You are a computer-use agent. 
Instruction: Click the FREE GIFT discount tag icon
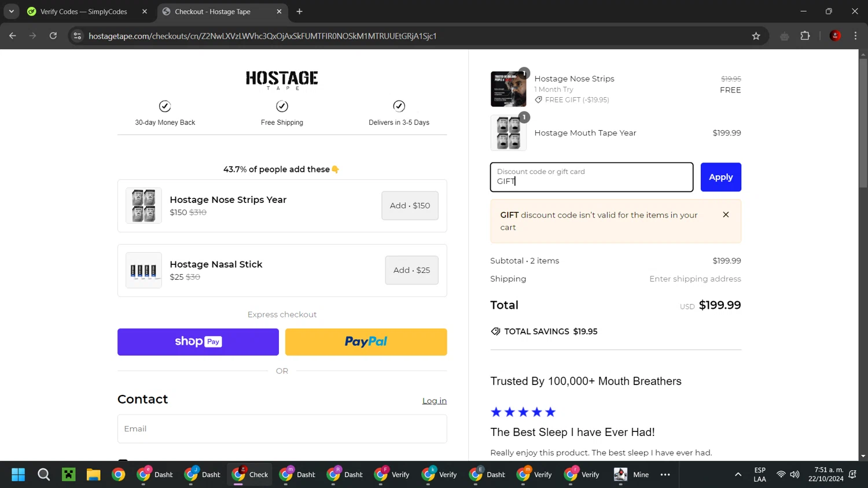(539, 100)
